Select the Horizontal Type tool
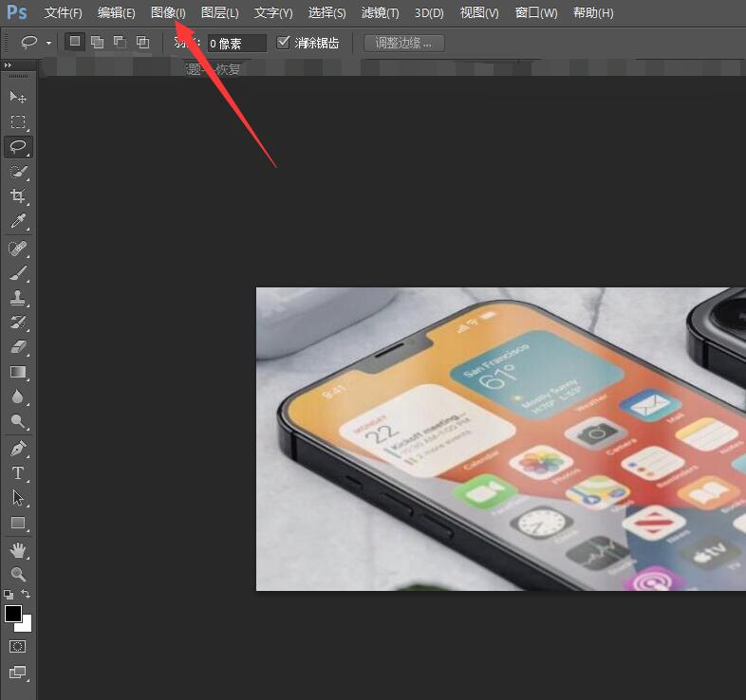 [18, 473]
